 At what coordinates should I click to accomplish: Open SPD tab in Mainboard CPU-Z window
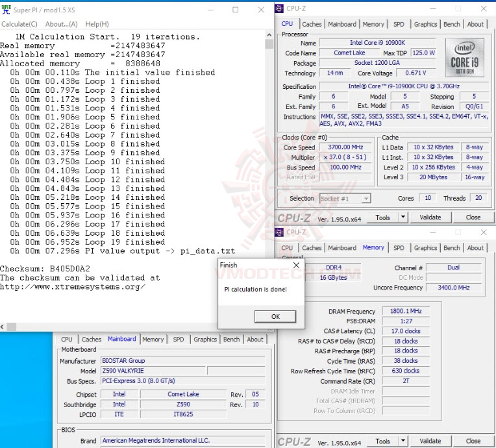(x=179, y=339)
